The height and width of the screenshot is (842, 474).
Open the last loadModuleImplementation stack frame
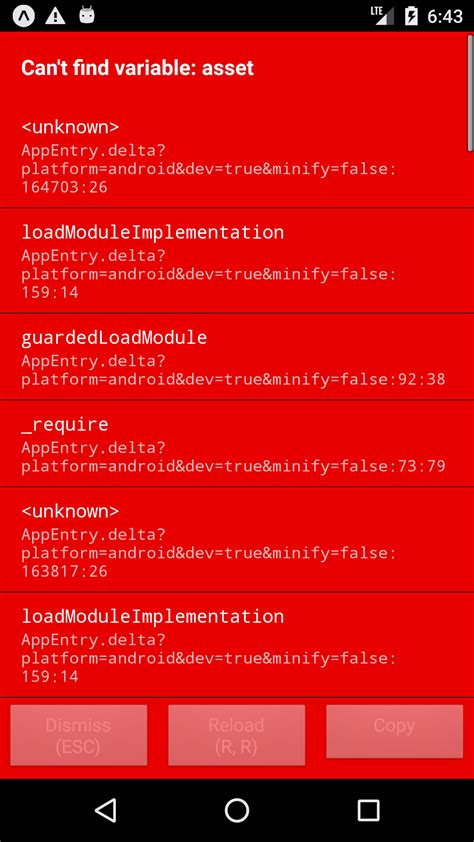[x=237, y=645]
